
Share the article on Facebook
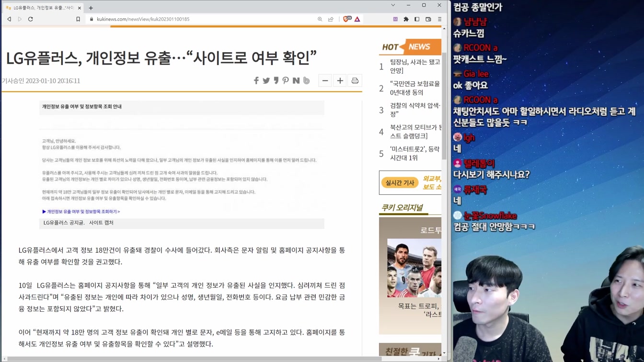coord(256,80)
